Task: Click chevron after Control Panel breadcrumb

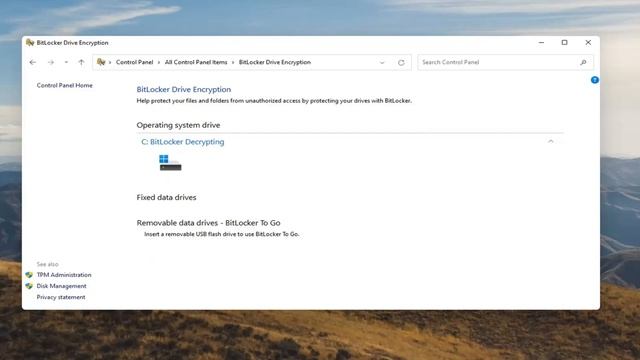Action: pyautogui.click(x=159, y=62)
